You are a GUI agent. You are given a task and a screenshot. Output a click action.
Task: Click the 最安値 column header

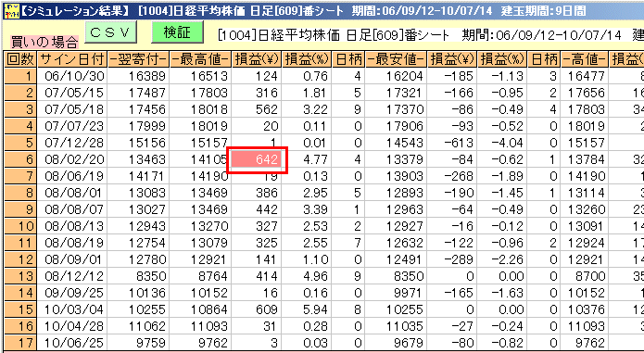pyautogui.click(x=396, y=59)
